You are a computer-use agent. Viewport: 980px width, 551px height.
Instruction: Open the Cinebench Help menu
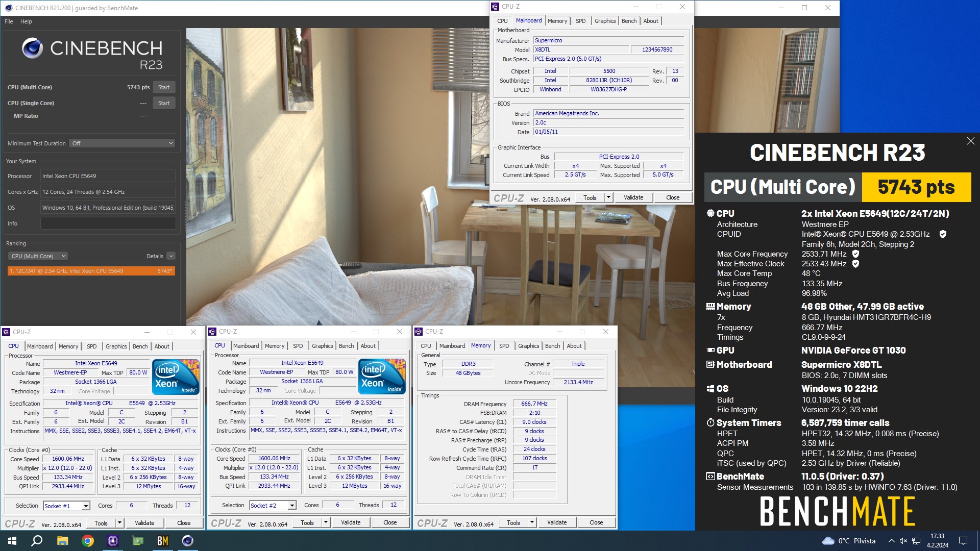(x=26, y=21)
